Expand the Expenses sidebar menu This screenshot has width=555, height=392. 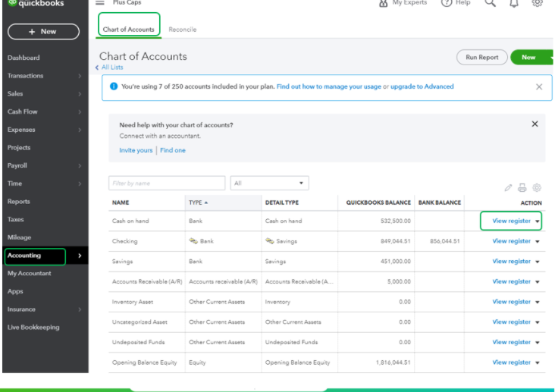tap(80, 130)
